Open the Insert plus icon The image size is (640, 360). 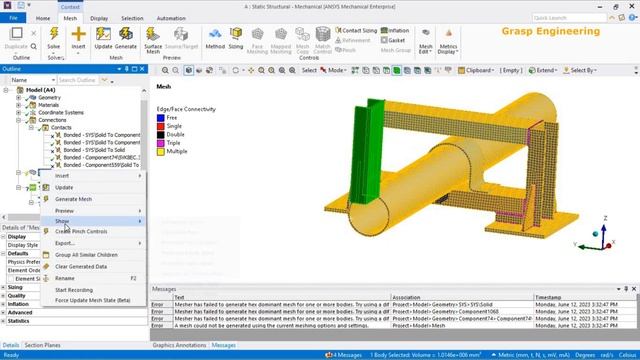78,34
